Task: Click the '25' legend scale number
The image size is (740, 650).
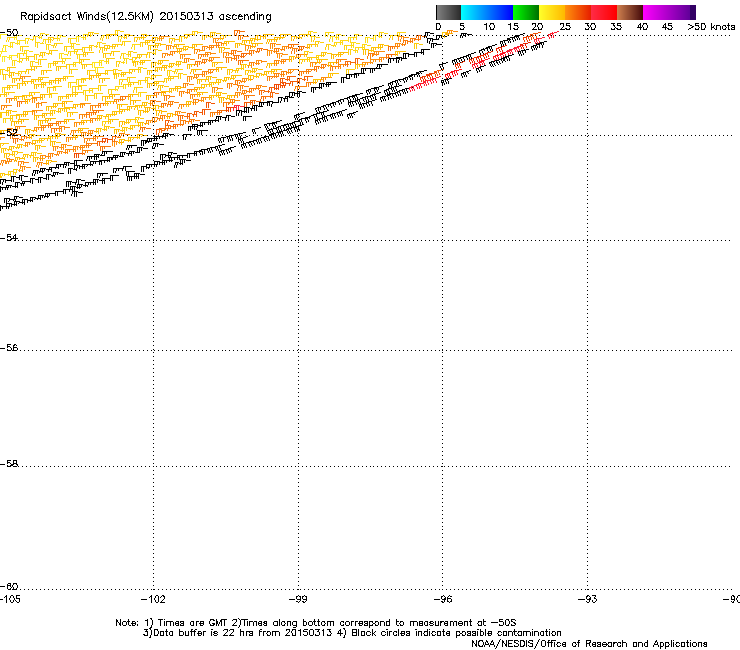Action: point(565,27)
